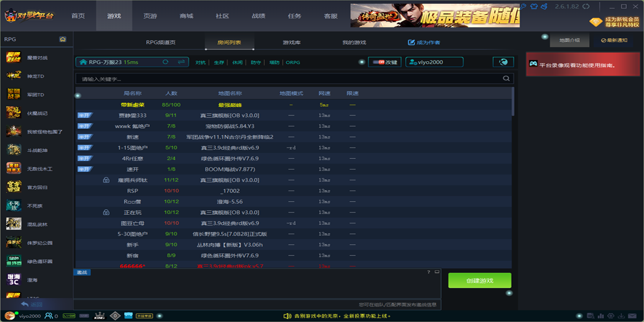Open the 成为作者 link
The width and height of the screenshot is (644, 322).
[424, 42]
